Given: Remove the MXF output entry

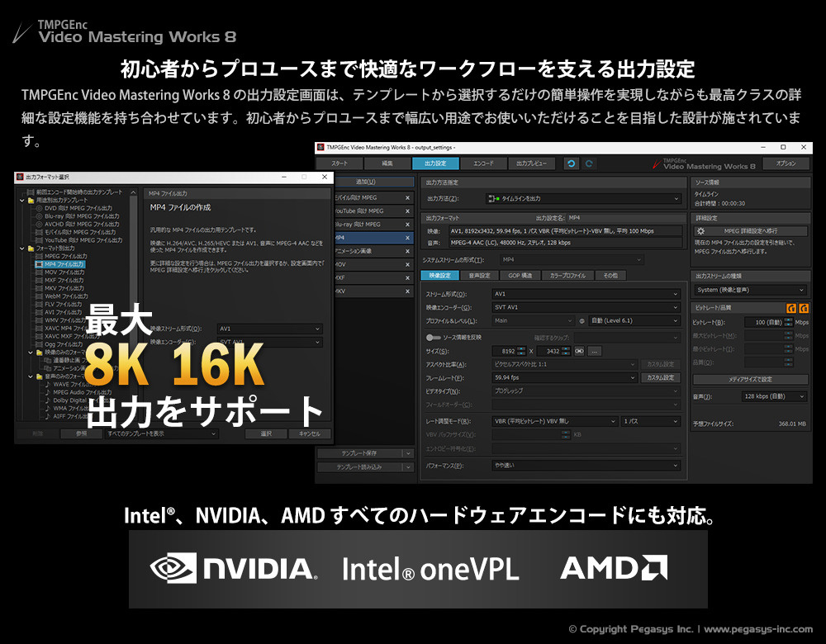Looking at the screenshot, I should (407, 277).
